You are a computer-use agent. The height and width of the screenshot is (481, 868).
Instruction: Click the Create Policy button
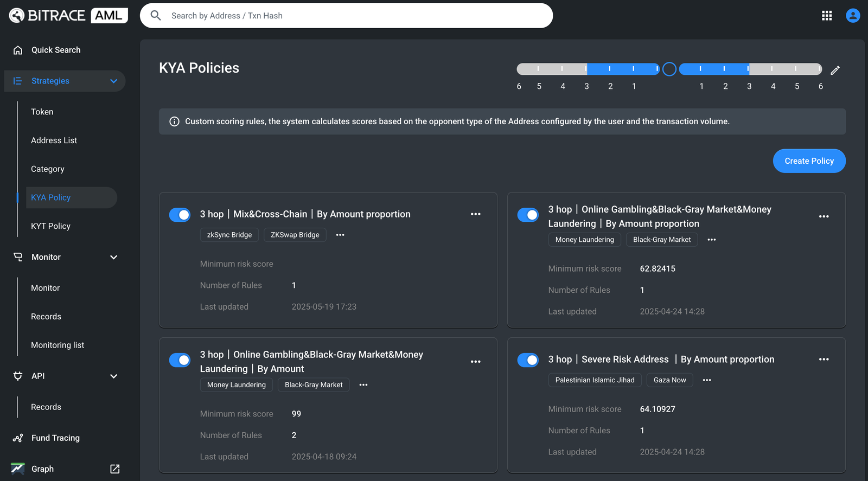coord(809,161)
